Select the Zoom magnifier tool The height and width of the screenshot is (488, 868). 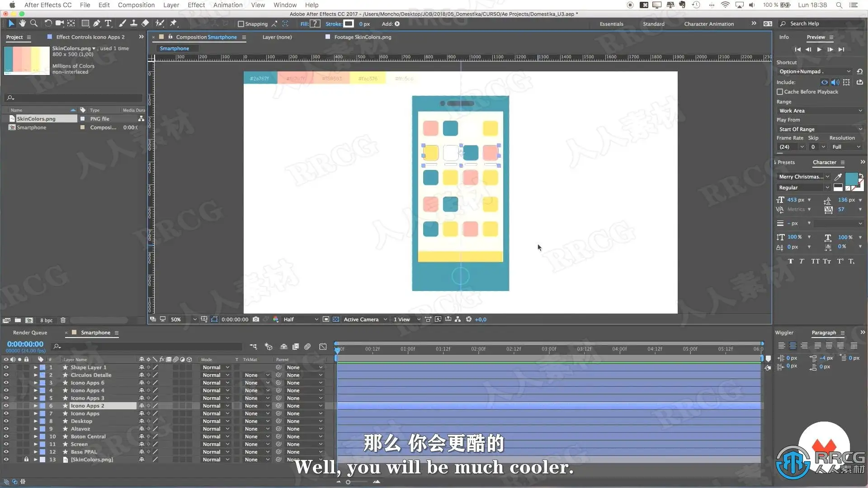pos(34,23)
